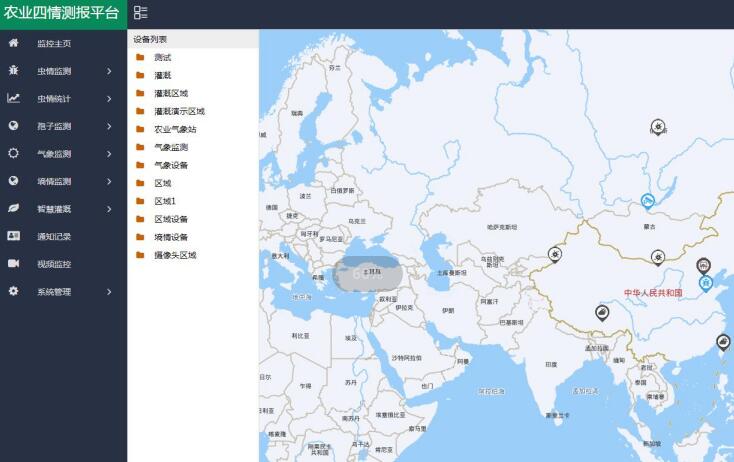Expand the 系统管理 submenu arrow

109,292
